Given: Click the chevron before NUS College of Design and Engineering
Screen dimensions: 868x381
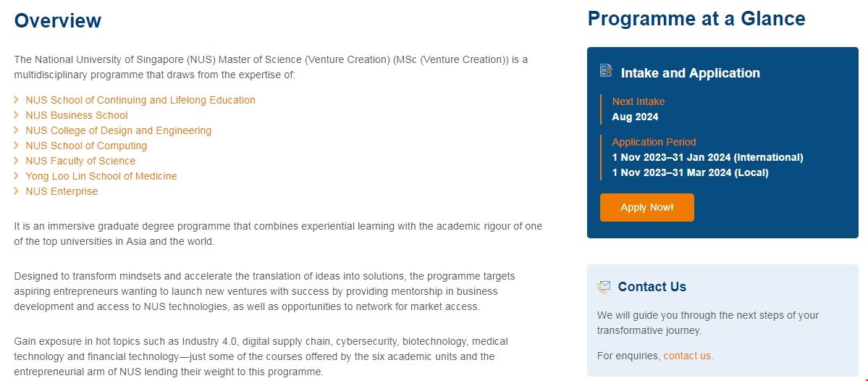Looking at the screenshot, I should [17, 130].
